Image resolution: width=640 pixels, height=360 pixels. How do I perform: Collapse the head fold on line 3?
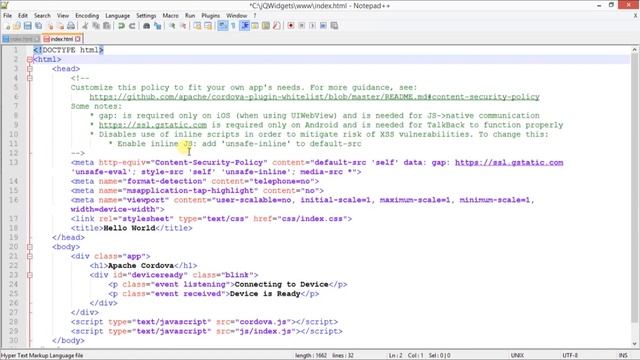(x=30, y=69)
